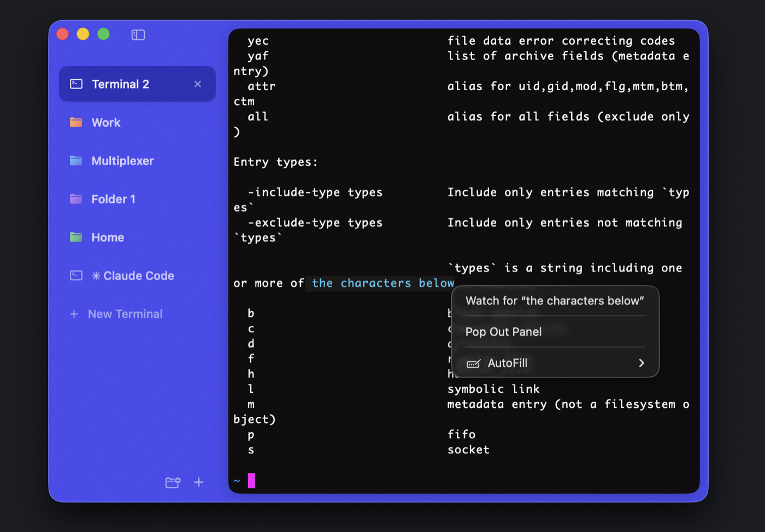Image resolution: width=765 pixels, height=532 pixels.
Task: Click the "yec" field name
Action: tap(258, 41)
